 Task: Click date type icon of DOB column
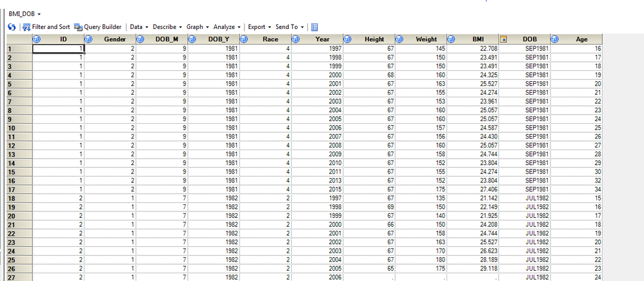point(503,39)
